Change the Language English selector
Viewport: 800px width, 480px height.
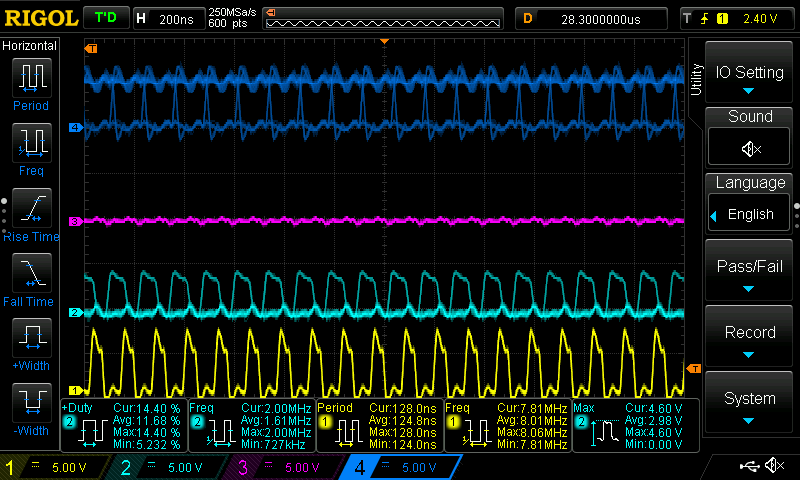[749, 214]
